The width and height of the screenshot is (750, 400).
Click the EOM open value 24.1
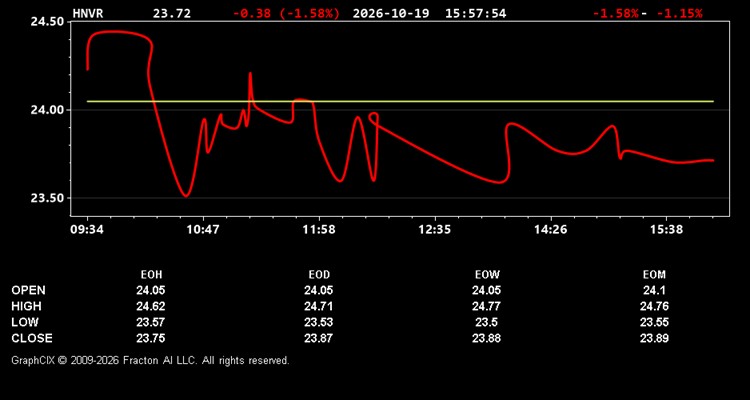[654, 290]
